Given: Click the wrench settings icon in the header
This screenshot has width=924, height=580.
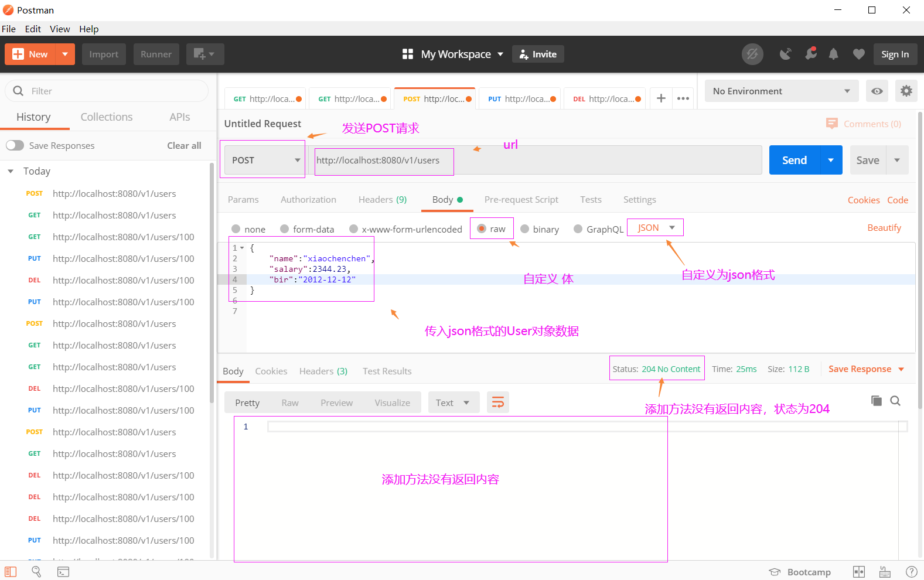Looking at the screenshot, I should [811, 53].
